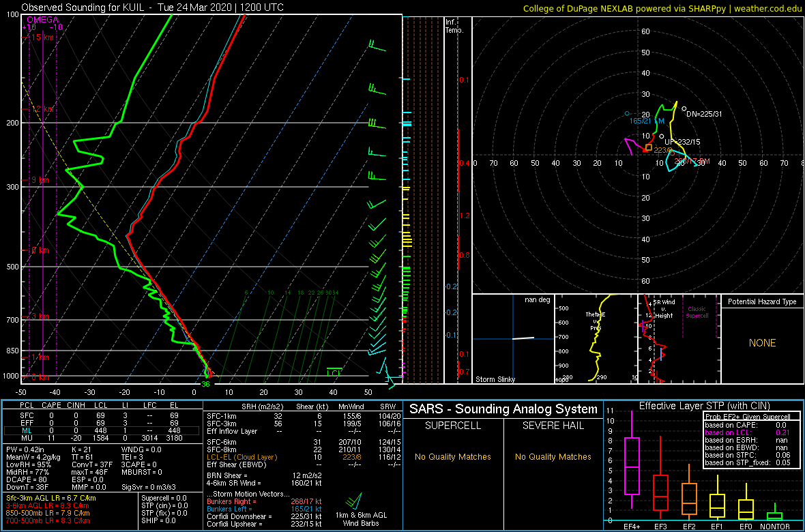This screenshot has width=805, height=532.
Task: Click the Inf. Temp. column header
Action: click(455, 26)
